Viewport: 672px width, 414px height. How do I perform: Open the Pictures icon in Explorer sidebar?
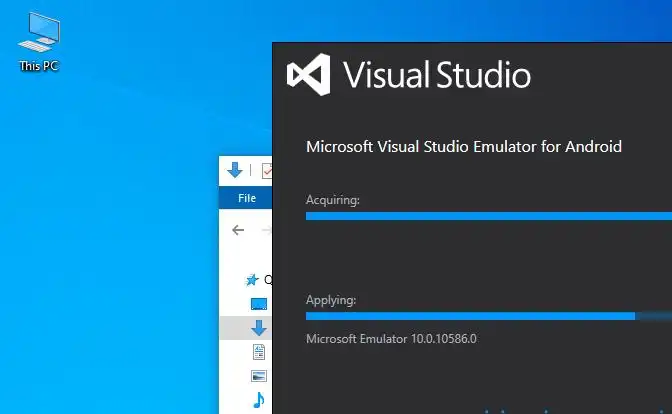pos(258,376)
